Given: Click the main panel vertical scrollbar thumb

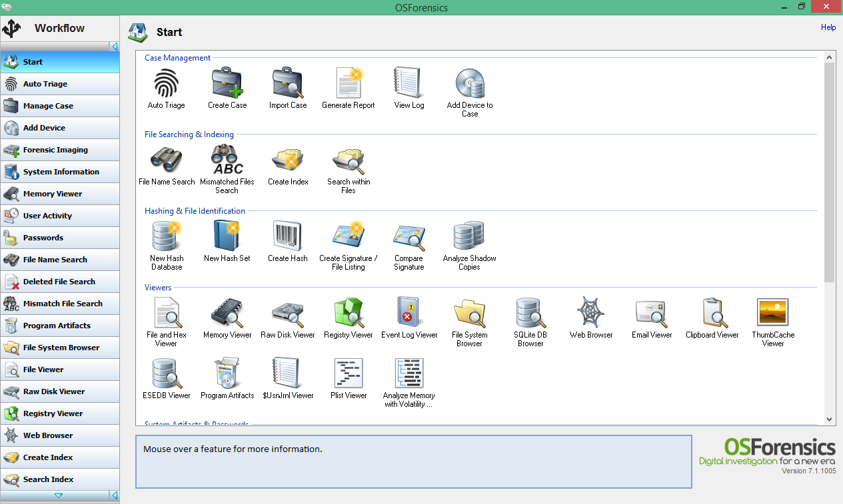Looking at the screenshot, I should click(830, 172).
